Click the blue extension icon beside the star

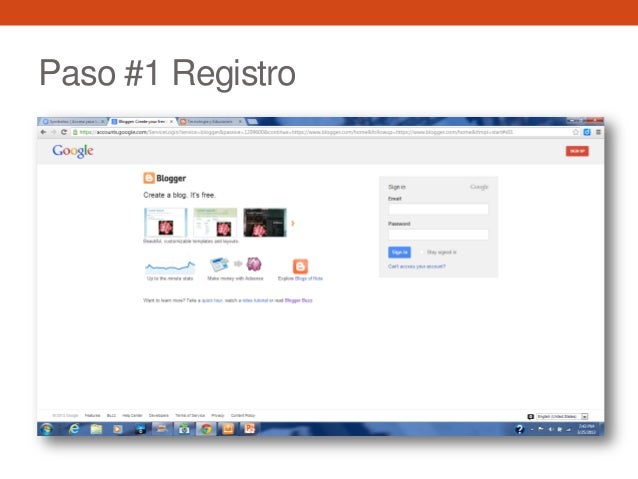(x=587, y=132)
